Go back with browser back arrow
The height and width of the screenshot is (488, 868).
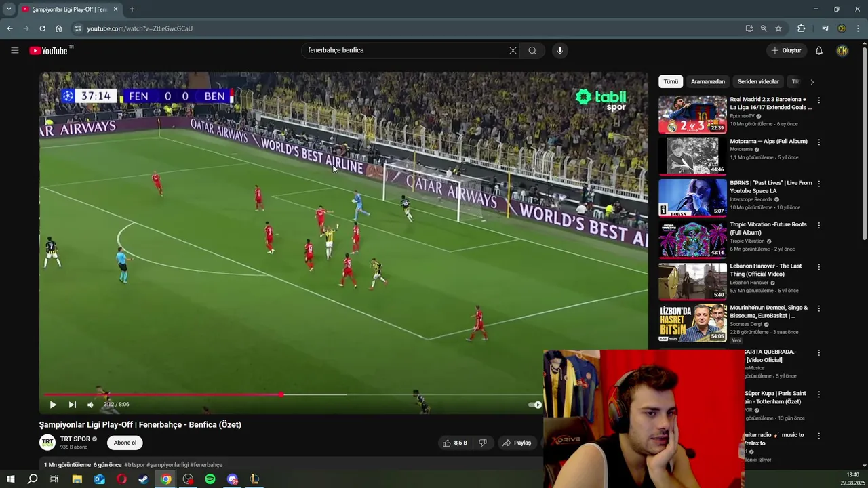pos(9,28)
